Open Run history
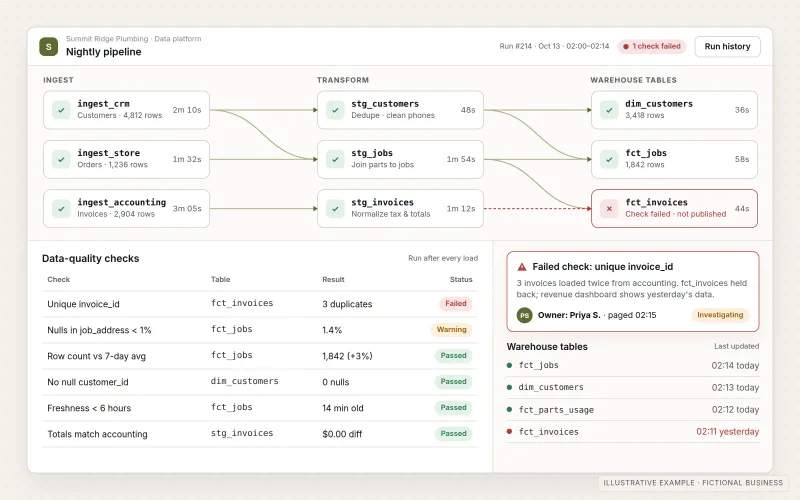 (x=727, y=46)
